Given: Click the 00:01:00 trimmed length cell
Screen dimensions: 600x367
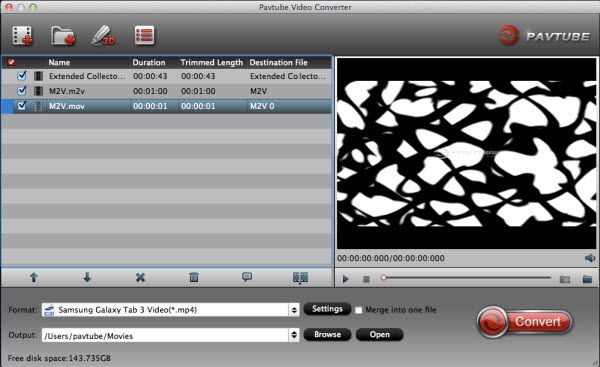Looking at the screenshot, I should point(198,91).
